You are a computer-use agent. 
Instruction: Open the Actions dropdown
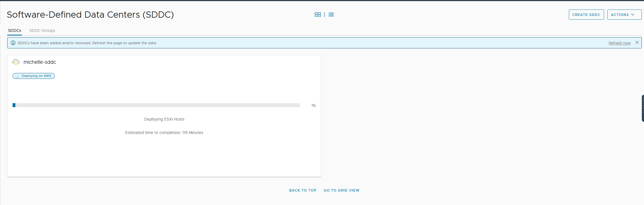pos(624,15)
